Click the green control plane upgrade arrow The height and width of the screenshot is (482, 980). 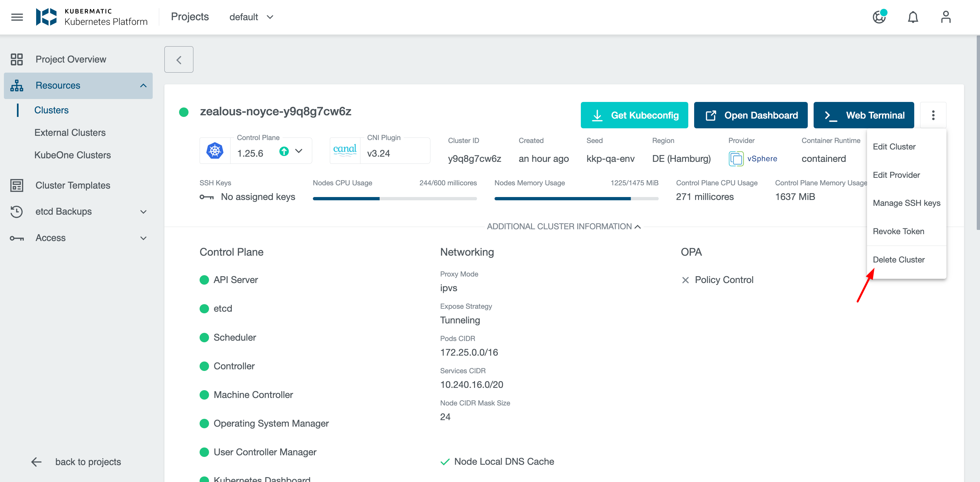click(284, 151)
